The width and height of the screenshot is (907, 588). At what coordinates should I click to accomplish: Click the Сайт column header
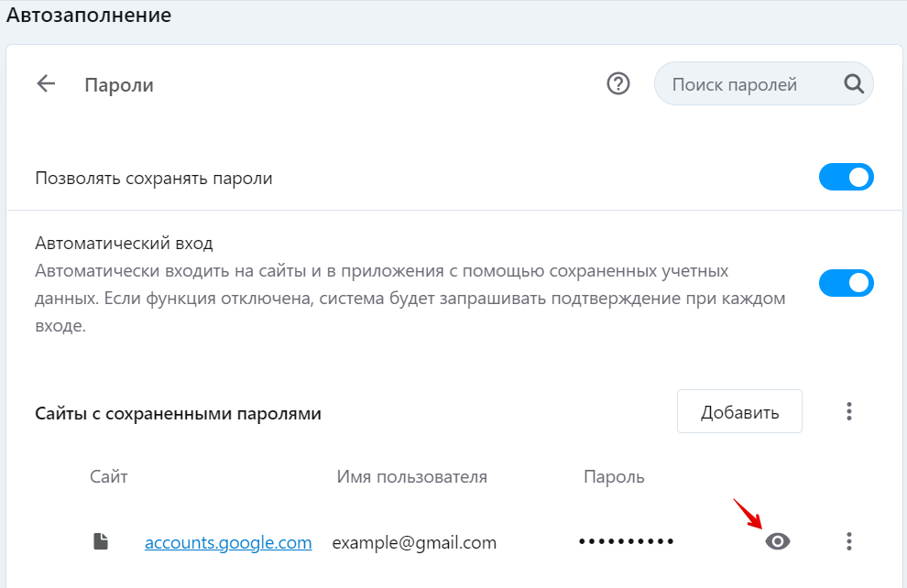[109, 476]
